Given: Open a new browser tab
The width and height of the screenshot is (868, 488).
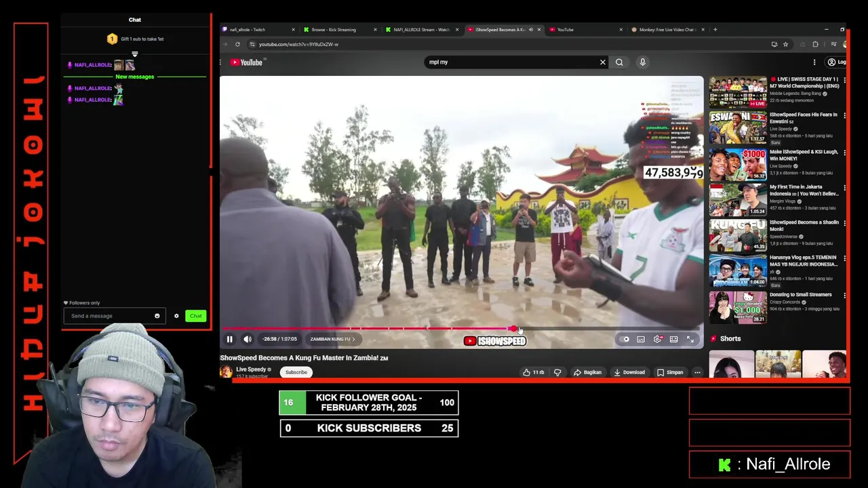Looking at the screenshot, I should pyautogui.click(x=715, y=30).
